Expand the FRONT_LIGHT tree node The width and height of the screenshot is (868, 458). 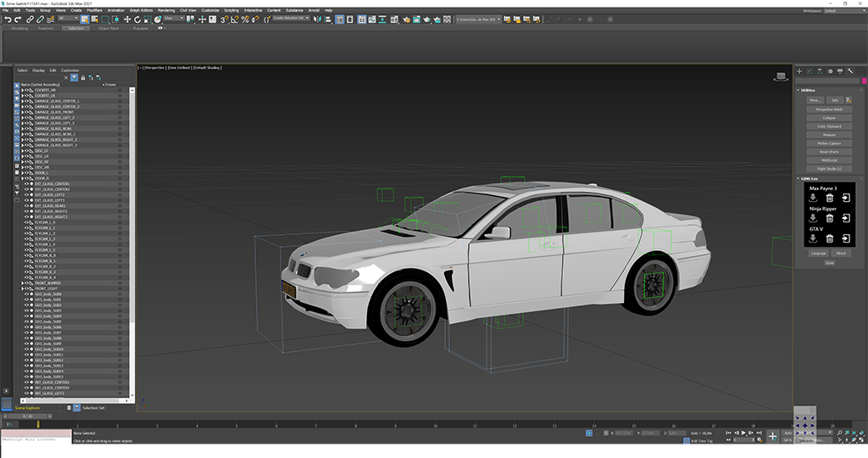click(23, 288)
